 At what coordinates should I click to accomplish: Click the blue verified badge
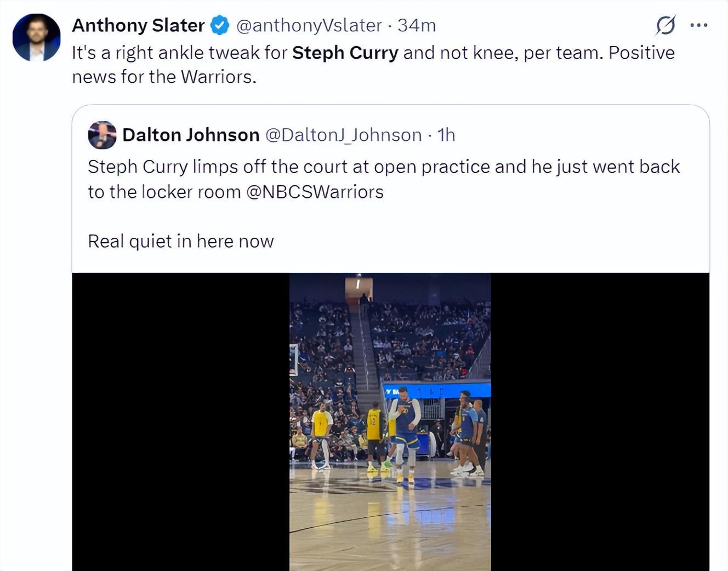tap(220, 25)
